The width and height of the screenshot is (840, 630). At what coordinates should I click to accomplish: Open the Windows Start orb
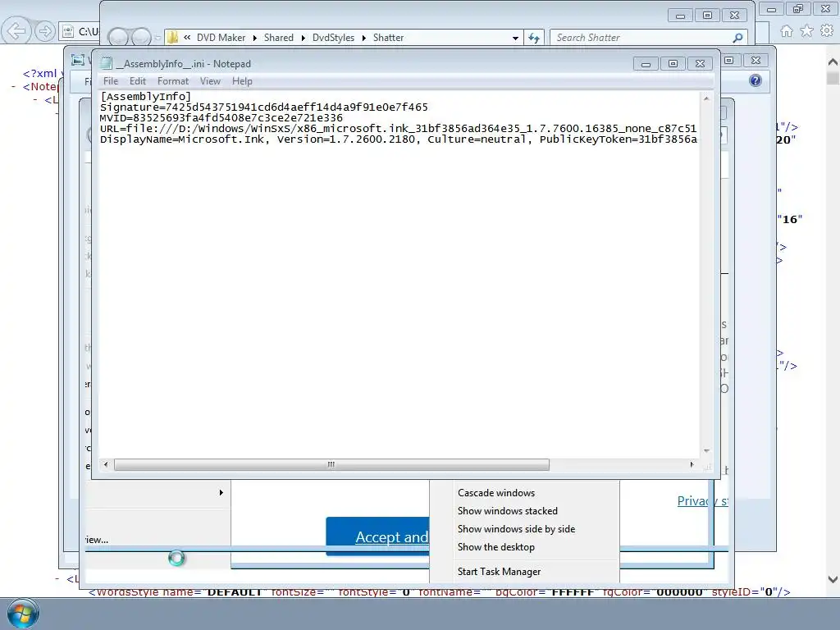(22, 614)
